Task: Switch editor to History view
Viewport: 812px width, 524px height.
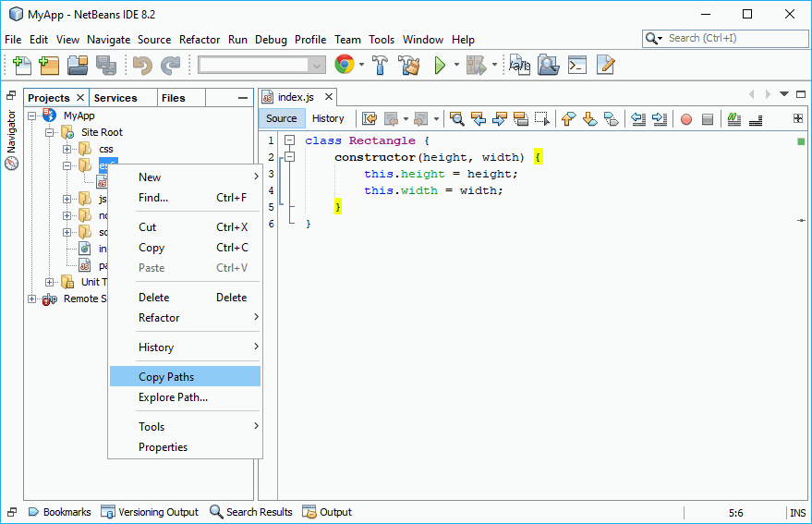Action: [328, 118]
